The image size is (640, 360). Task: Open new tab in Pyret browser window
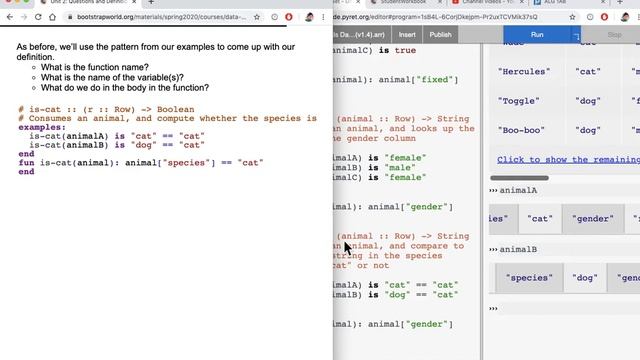coord(620,2)
